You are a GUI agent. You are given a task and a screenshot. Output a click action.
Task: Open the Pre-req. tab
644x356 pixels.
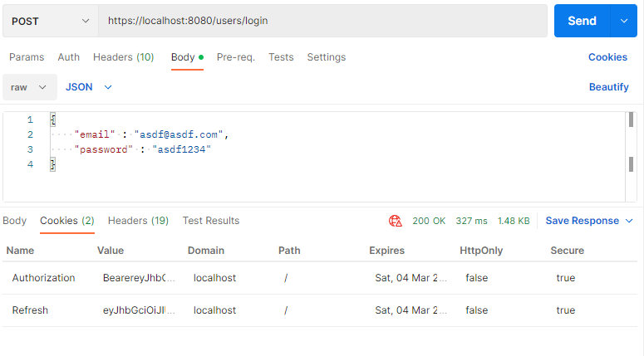(x=236, y=57)
